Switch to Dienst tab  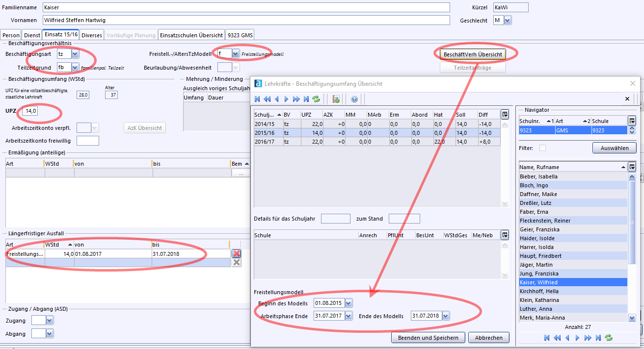point(32,35)
